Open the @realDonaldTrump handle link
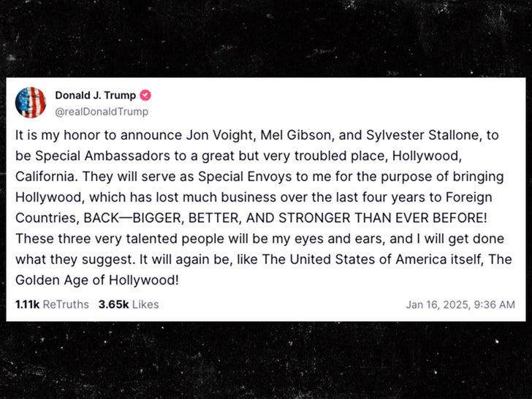The image size is (532, 399). (102, 112)
